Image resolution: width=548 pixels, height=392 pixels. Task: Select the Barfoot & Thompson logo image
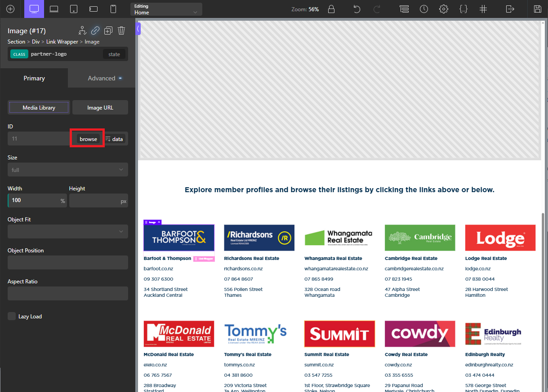click(x=179, y=238)
